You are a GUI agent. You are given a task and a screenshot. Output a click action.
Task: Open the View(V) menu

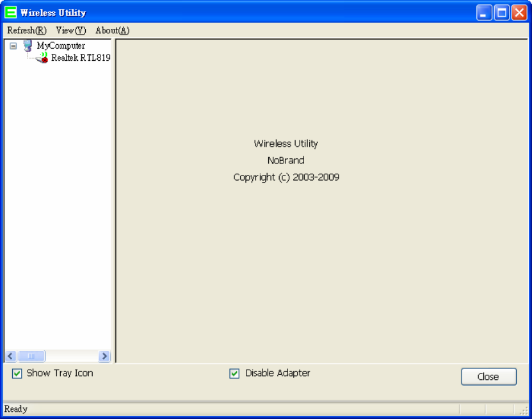pyautogui.click(x=71, y=31)
